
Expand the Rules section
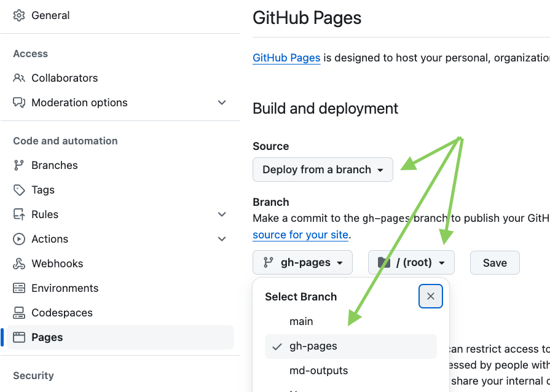pyautogui.click(x=222, y=214)
